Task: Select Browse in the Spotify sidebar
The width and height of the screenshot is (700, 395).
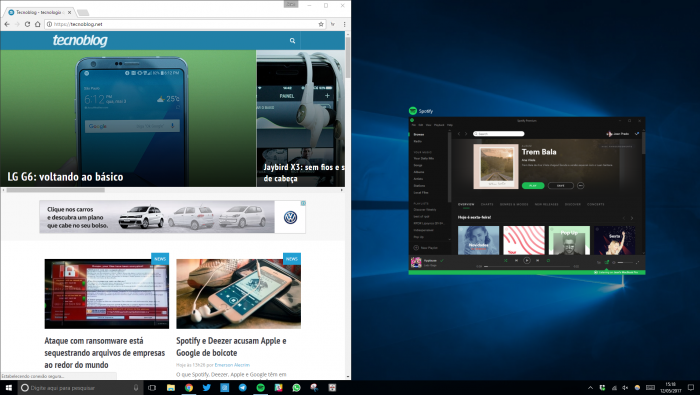Action: 419,134
